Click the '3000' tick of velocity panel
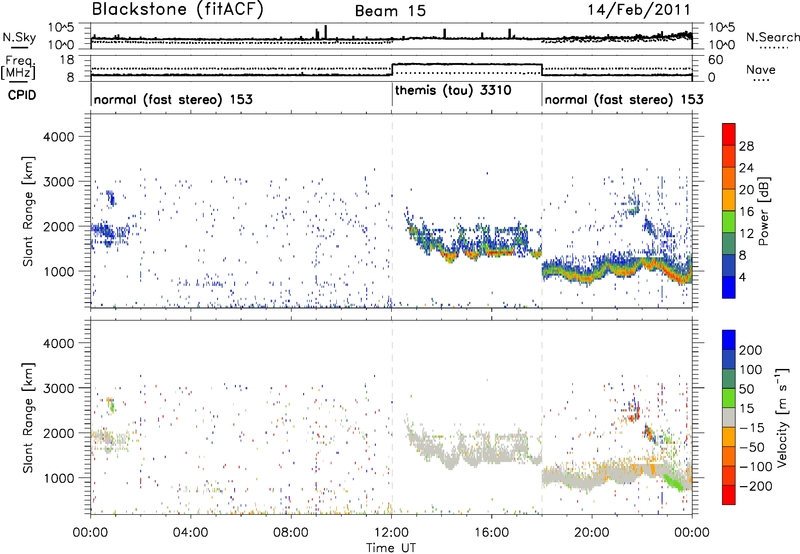The width and height of the screenshot is (800, 554). 58,388
